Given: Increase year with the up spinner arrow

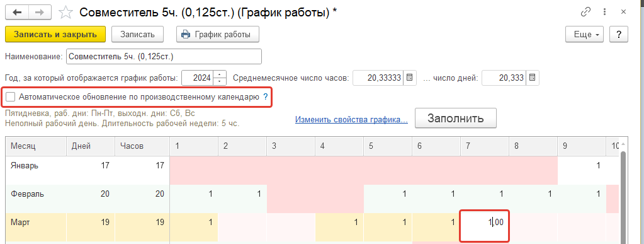Looking at the screenshot, I should tap(220, 74).
